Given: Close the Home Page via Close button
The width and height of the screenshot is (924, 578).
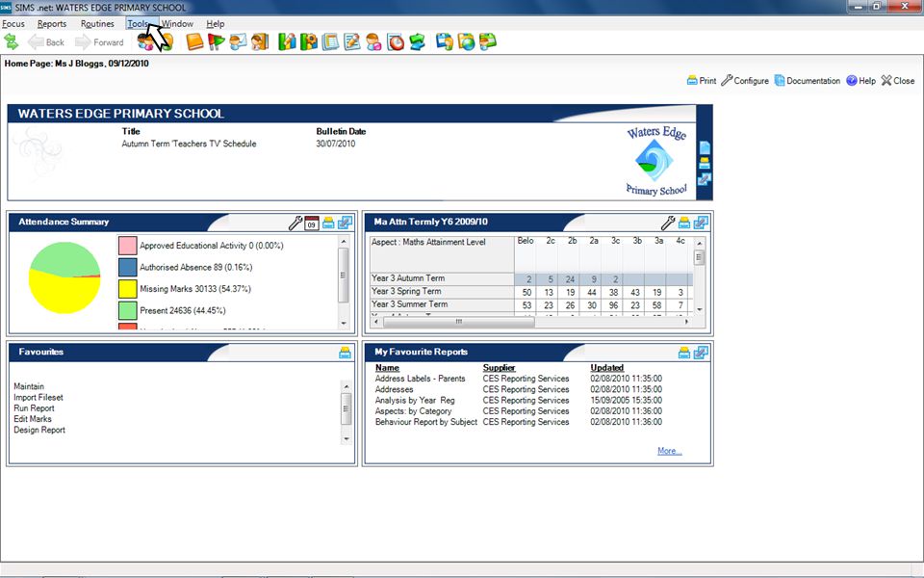Looking at the screenshot, I should (x=898, y=81).
